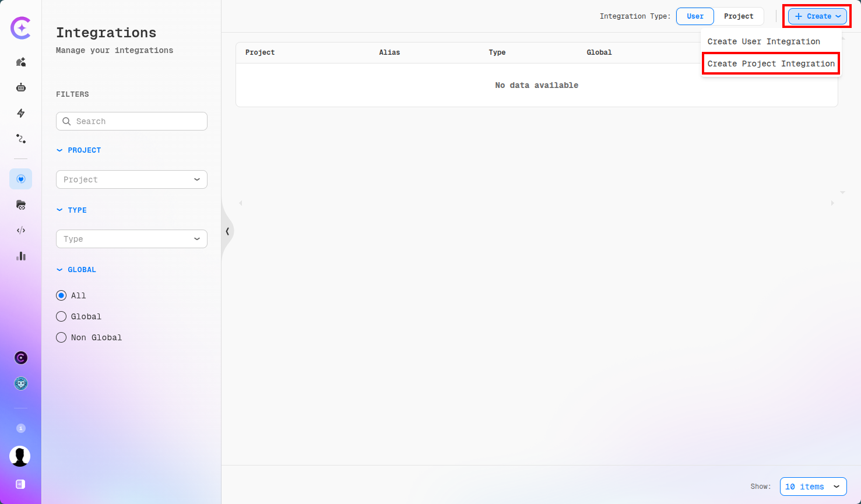Open the chats icon in sidebar

[21, 62]
